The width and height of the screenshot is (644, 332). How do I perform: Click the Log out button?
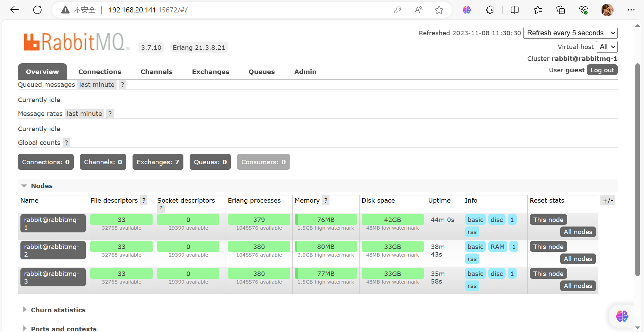click(602, 70)
